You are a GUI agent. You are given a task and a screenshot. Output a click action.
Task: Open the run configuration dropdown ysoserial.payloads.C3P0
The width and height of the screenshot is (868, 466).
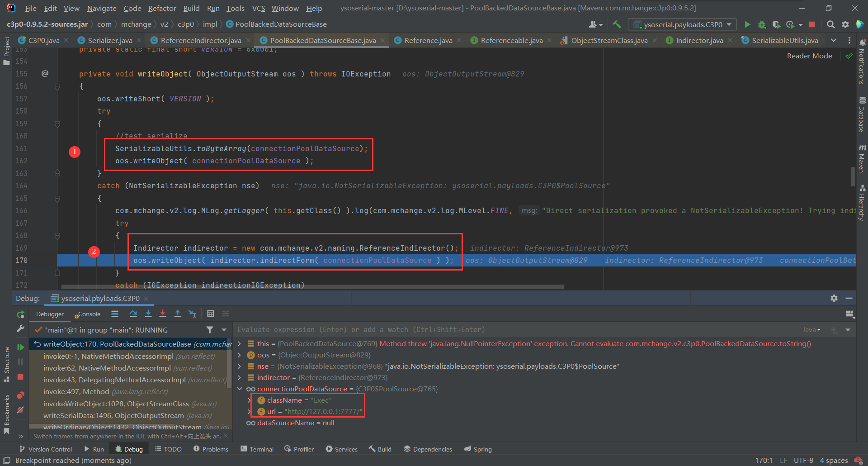683,24
